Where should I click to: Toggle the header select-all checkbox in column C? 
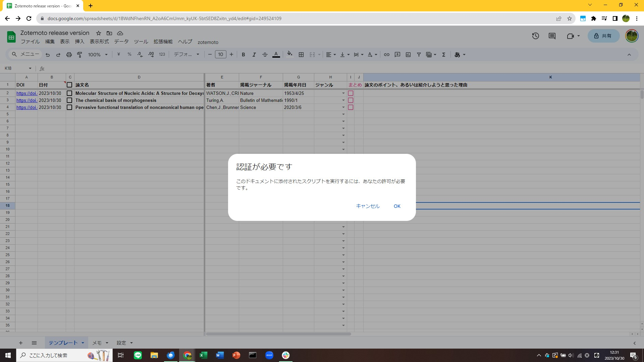(69, 85)
